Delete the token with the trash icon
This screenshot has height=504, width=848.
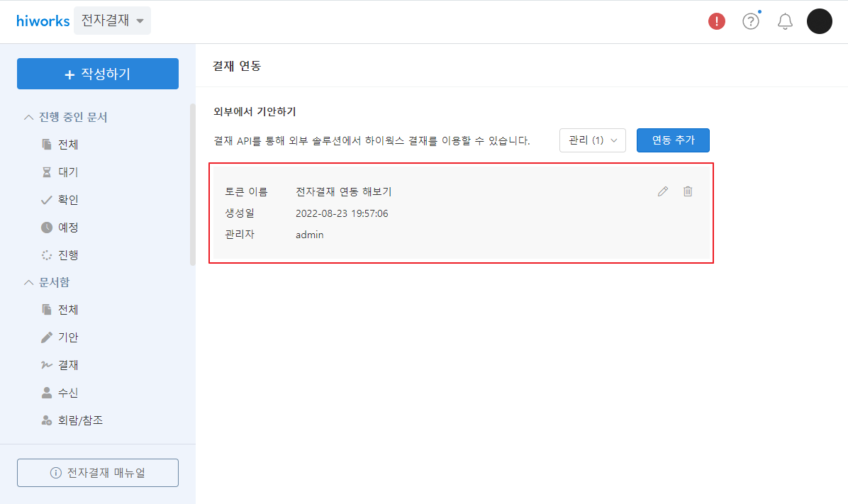pyautogui.click(x=687, y=191)
